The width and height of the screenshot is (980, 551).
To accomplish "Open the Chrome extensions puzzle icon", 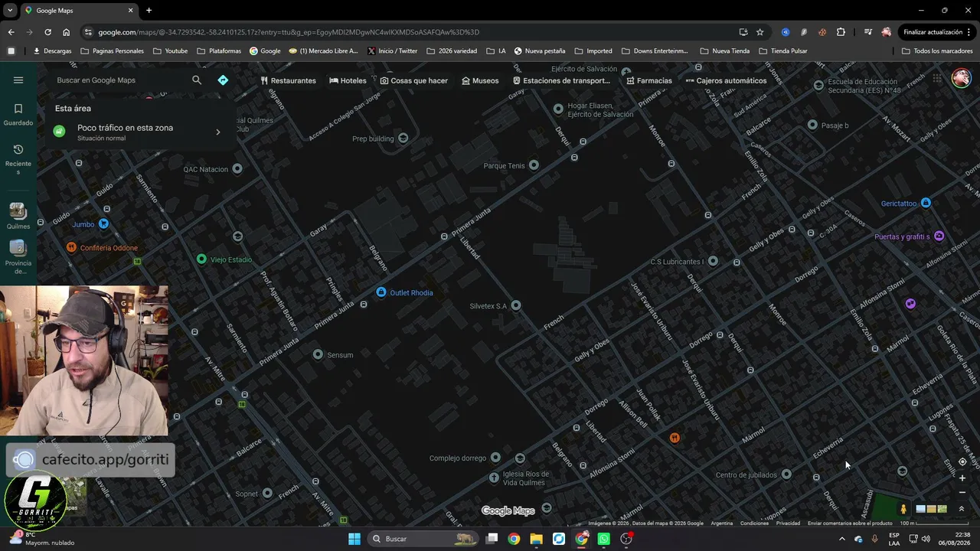I will (x=841, y=32).
